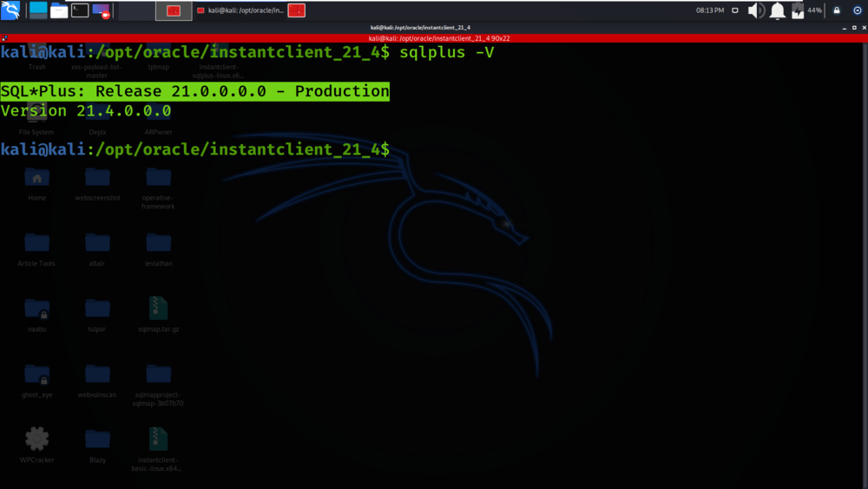Click the show desktop panel icon
Viewport: 868px width, 489px height.
(x=38, y=10)
